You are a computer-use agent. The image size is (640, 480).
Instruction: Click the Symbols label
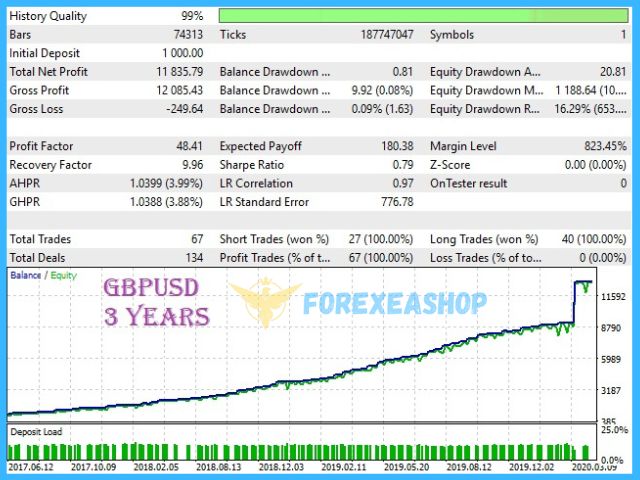pos(452,35)
